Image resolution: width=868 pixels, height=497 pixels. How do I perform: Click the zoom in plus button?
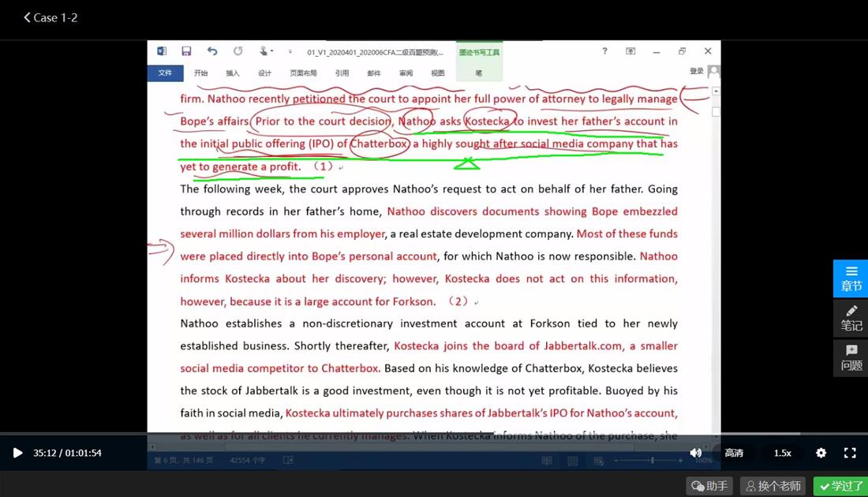680,461
